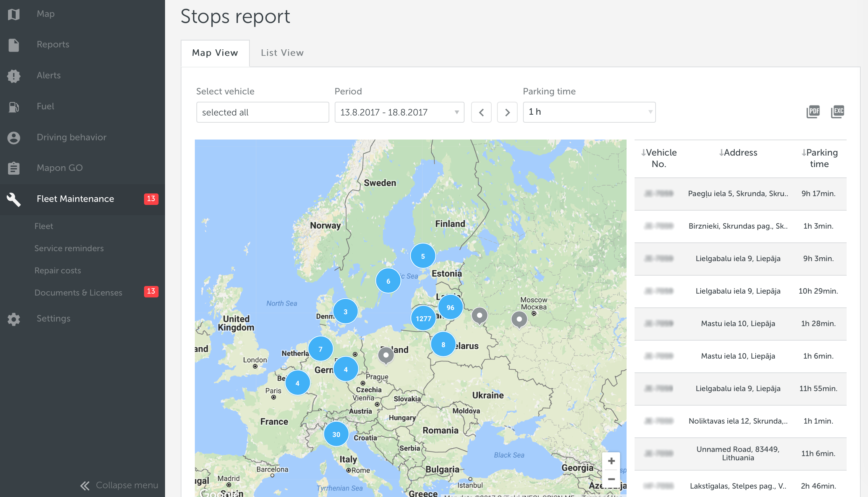Click the Documents & Licenses 13 badge
868x497 pixels.
[x=151, y=292]
